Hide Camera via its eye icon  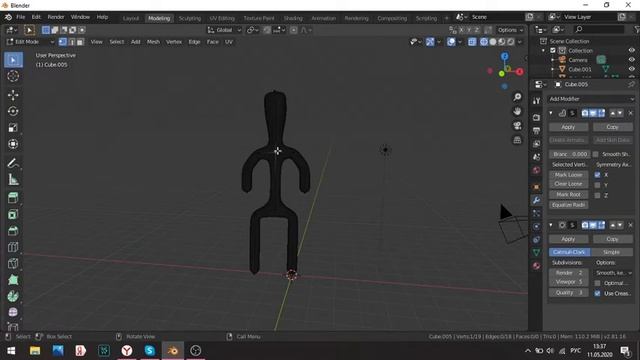pyautogui.click(x=631, y=60)
